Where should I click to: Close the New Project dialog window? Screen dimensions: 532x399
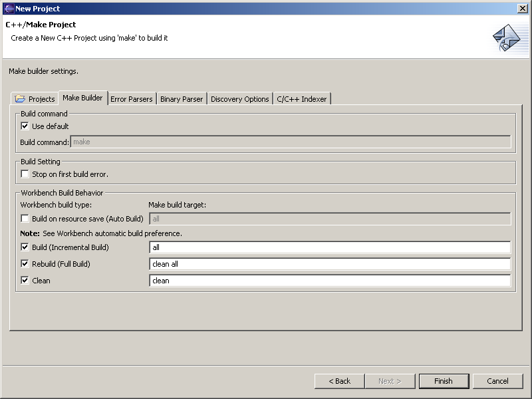coord(522,8)
